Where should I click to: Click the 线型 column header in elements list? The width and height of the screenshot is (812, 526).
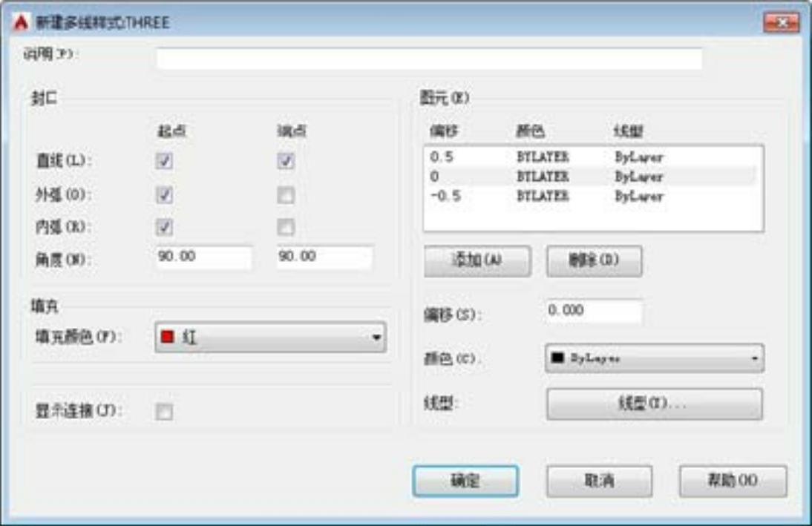628,131
